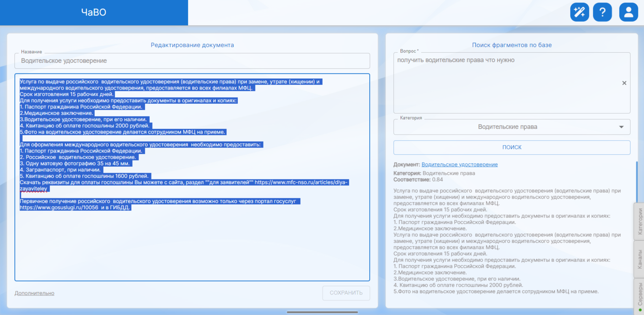This screenshot has height=315, width=644.
Task: Click the green server status dot
Action: point(640,310)
